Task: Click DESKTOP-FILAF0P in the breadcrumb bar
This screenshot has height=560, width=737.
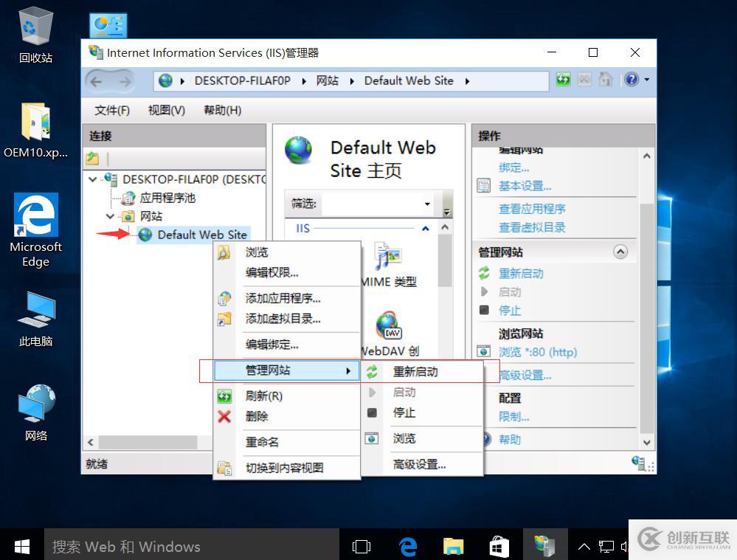Action: pos(243,81)
